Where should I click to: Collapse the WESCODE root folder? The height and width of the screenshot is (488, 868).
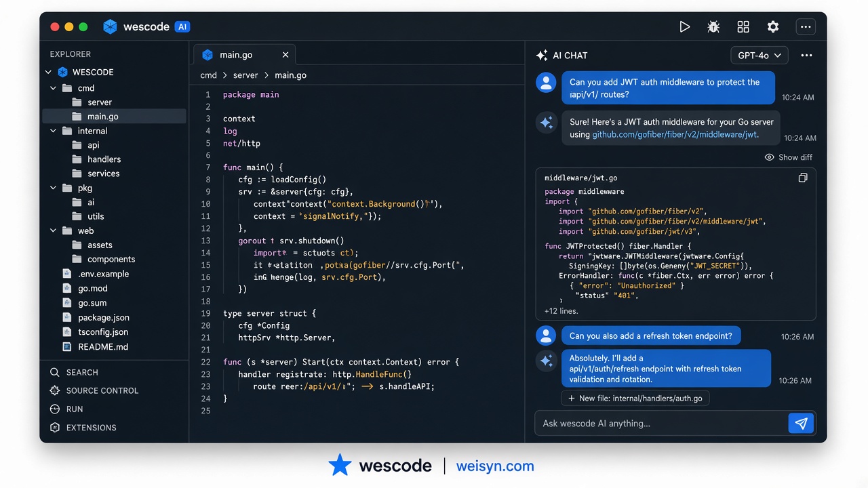(x=48, y=72)
